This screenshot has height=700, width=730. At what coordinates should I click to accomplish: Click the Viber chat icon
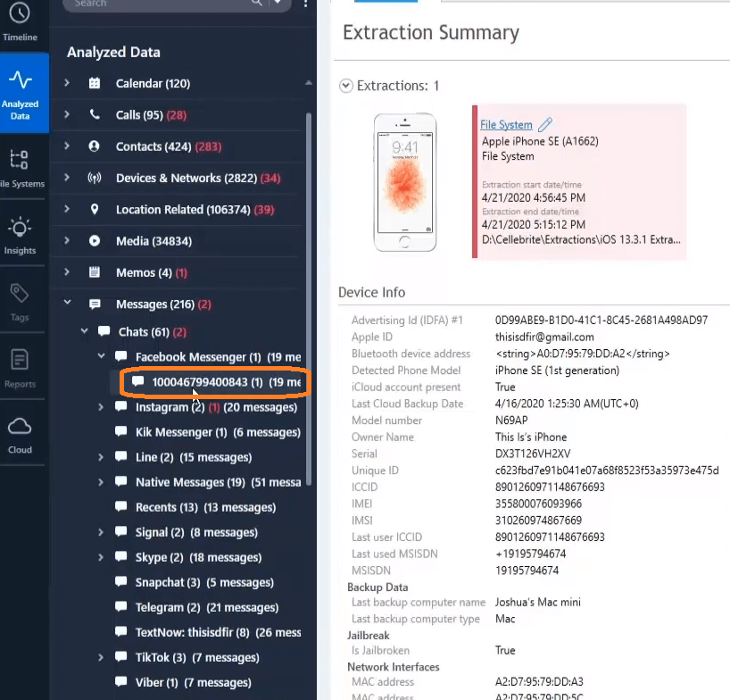[x=121, y=682]
